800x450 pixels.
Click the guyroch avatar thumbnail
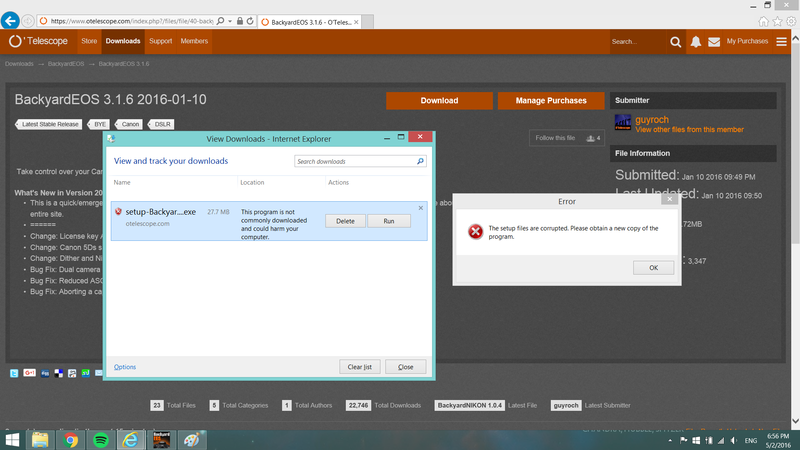(x=622, y=122)
